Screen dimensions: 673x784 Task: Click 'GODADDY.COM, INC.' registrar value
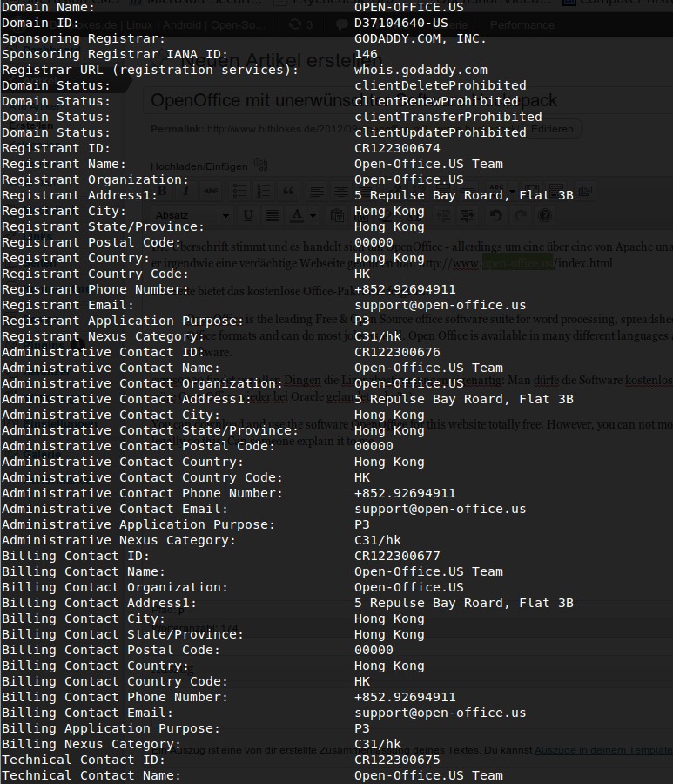pyautogui.click(x=421, y=38)
